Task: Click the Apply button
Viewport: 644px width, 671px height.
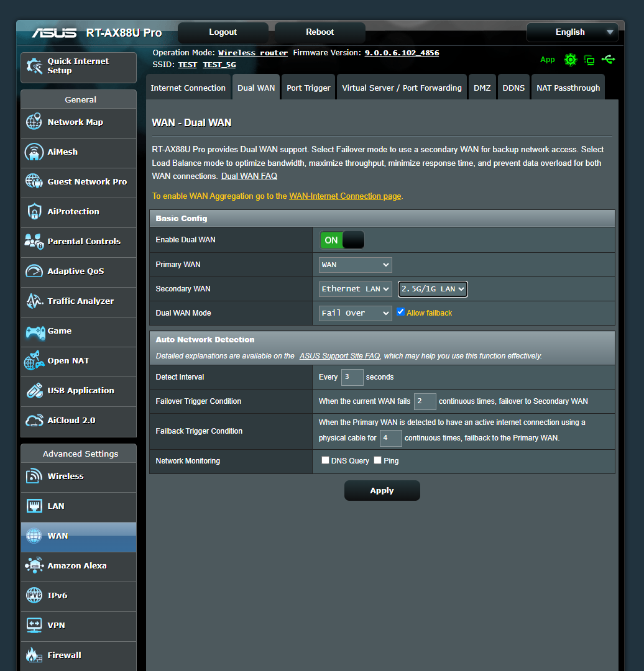Action: pyautogui.click(x=382, y=490)
